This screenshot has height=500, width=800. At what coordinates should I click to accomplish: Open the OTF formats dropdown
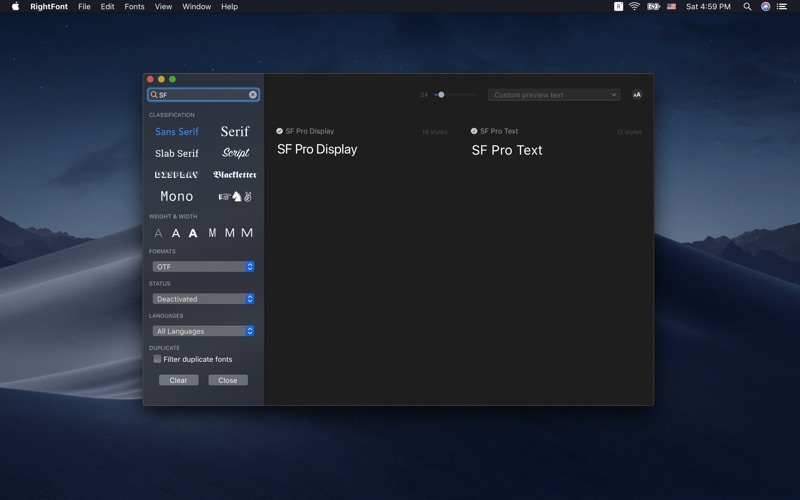point(203,267)
